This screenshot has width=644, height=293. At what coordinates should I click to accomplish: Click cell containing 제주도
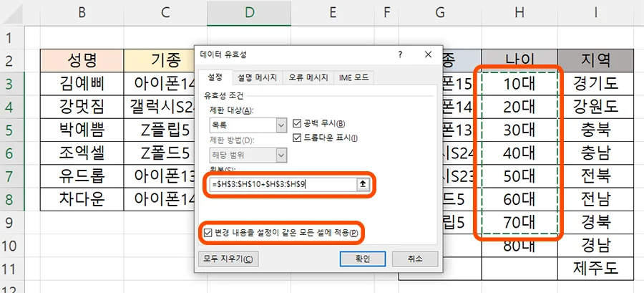point(595,269)
